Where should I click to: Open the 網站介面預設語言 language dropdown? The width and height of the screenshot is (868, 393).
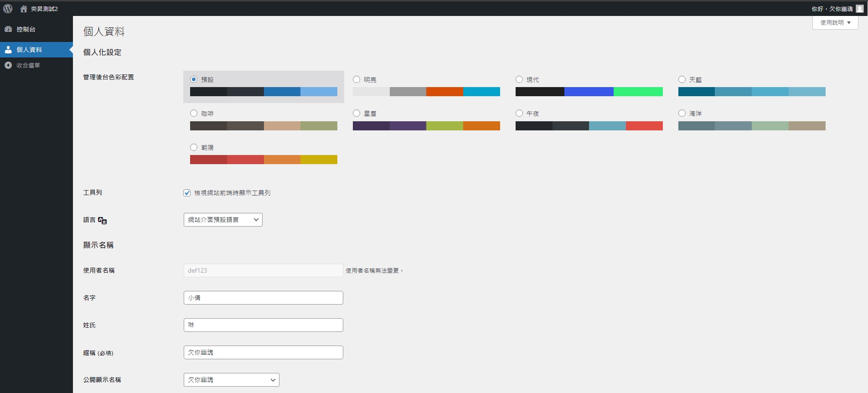223,220
